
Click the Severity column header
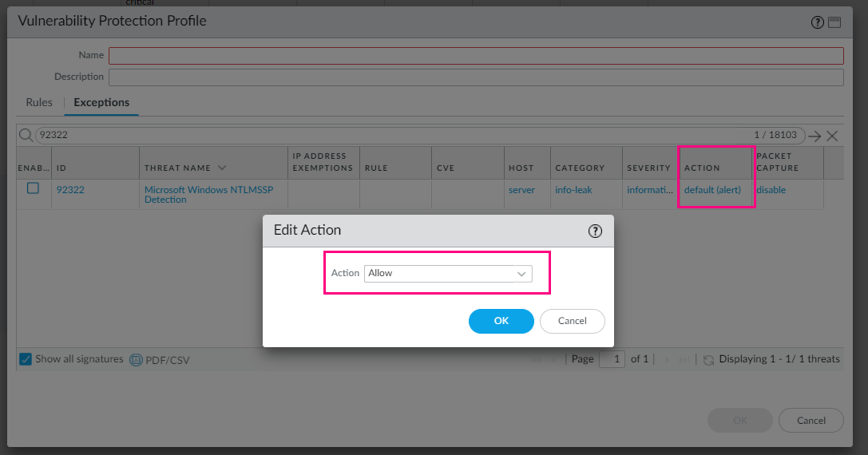click(649, 163)
